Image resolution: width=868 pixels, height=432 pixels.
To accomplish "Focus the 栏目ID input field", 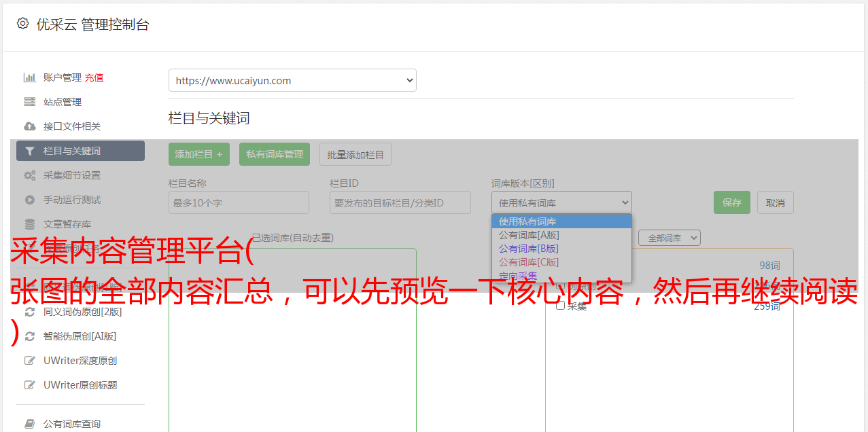I will 400,202.
